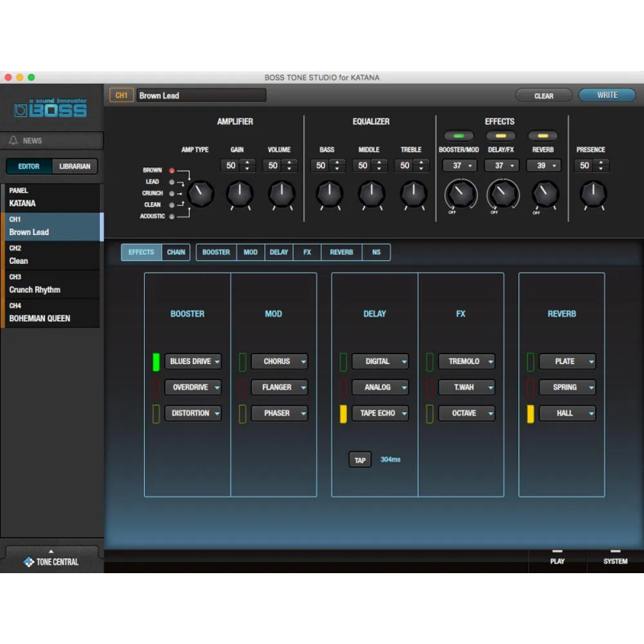Viewport: 644px width, 644px height.
Task: Switch to the MOD tab
Action: pyautogui.click(x=250, y=252)
